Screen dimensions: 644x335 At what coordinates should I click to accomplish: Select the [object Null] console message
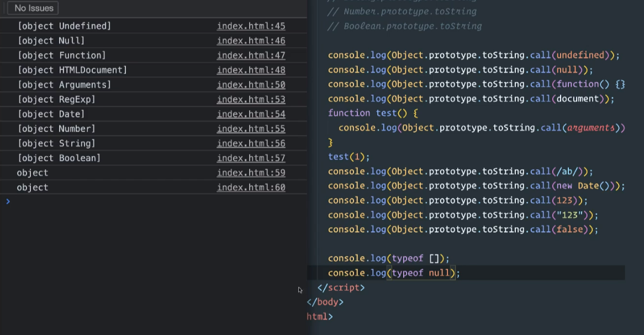(51, 41)
